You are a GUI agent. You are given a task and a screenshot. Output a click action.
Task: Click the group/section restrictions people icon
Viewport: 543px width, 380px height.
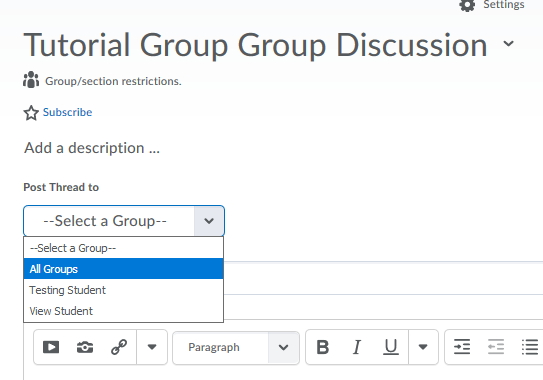[x=31, y=80]
